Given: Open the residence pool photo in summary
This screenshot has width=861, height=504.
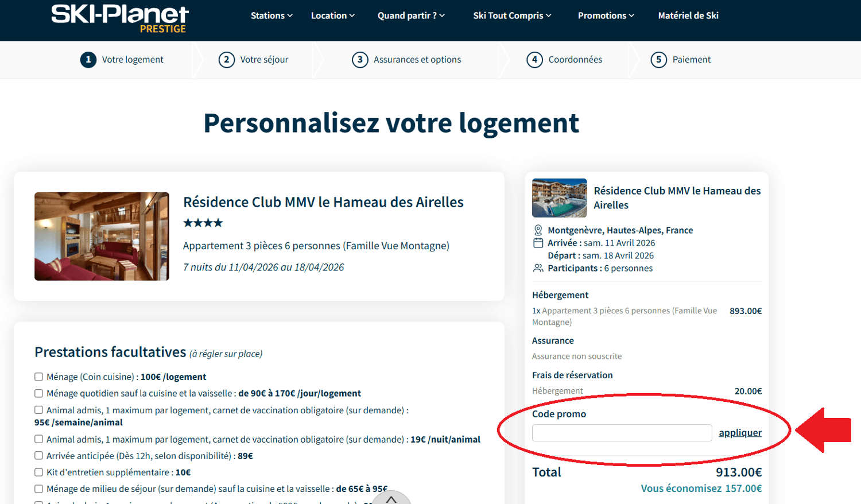Looking at the screenshot, I should coord(559,197).
